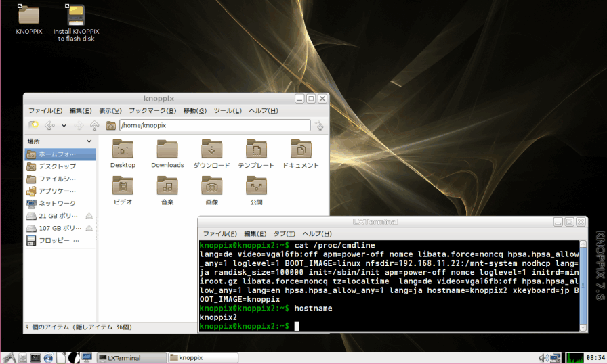The height and width of the screenshot is (364, 607).
Task: Launch terminal from taskbar launcher icon
Action: pyautogui.click(x=36, y=358)
